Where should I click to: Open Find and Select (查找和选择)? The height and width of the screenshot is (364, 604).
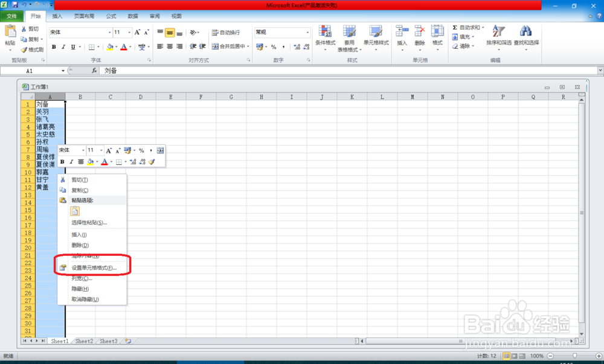[x=526, y=39]
